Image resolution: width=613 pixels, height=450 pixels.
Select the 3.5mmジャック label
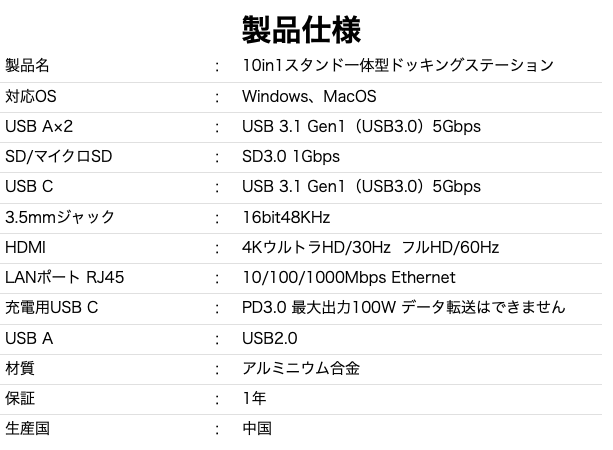[x=59, y=217]
